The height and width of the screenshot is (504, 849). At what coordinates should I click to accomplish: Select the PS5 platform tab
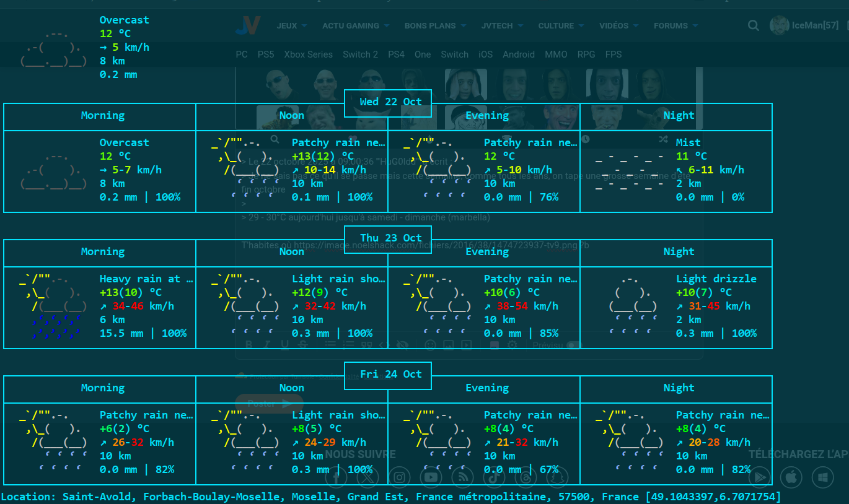tap(266, 54)
